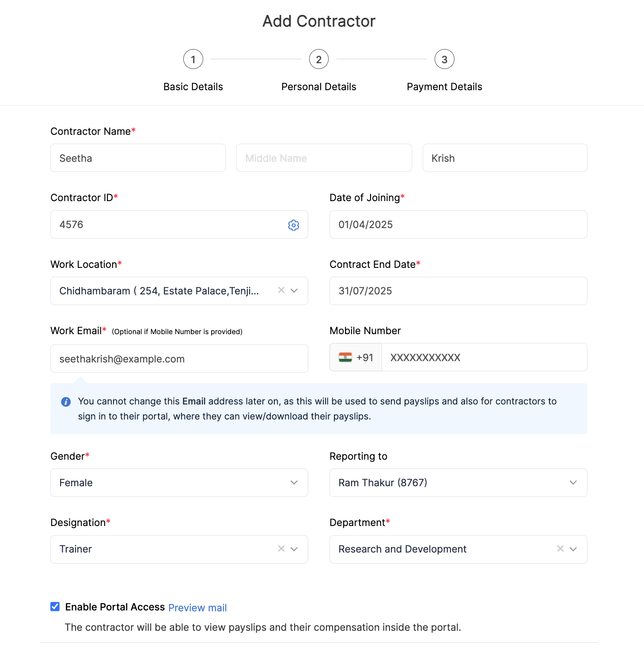Open the Gender dropdown
Viewport: 644px width, 648px height.
(x=294, y=483)
